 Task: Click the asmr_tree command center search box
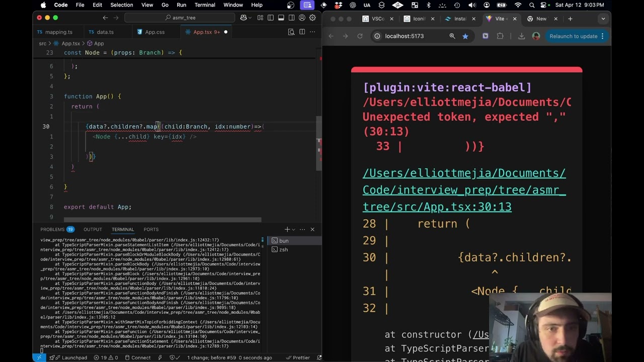[180, 18]
